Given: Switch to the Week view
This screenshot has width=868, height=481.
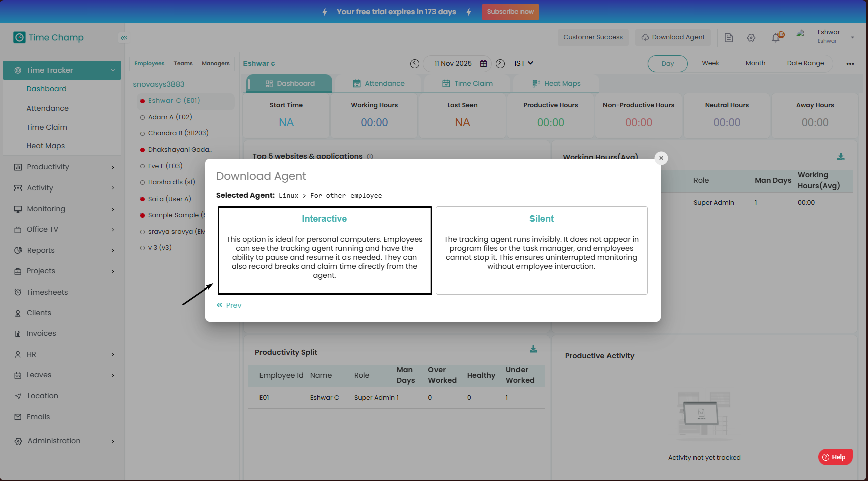Looking at the screenshot, I should pyautogui.click(x=710, y=63).
